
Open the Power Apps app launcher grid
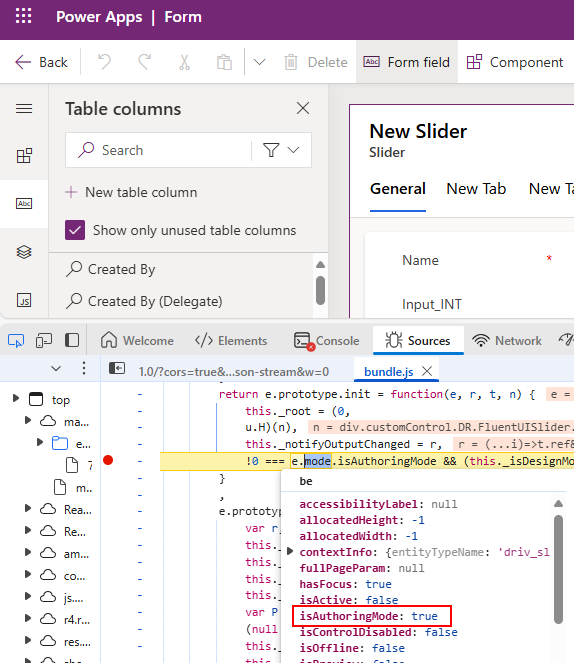click(x=23, y=16)
